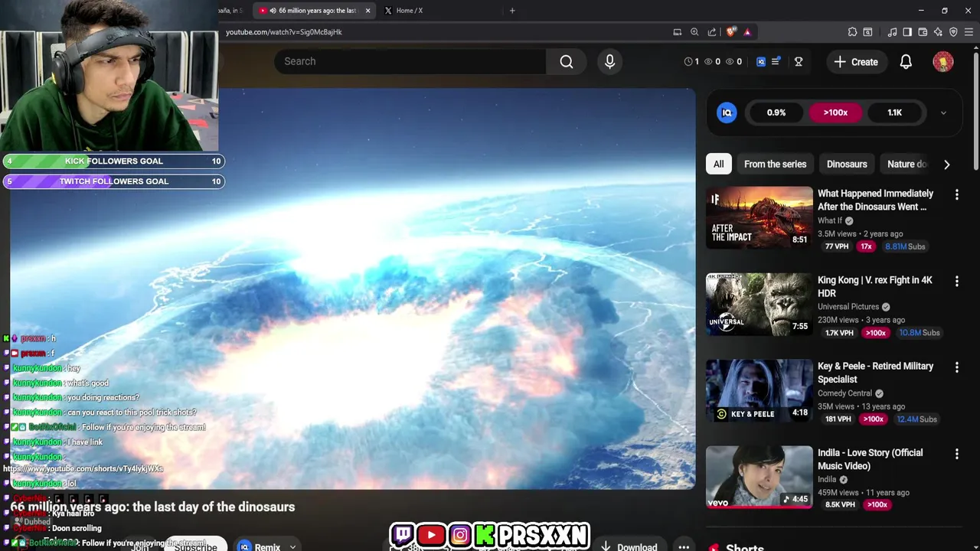Viewport: 980px width, 551px height.
Task: Open options menu for King Kong video
Action: coord(956,282)
